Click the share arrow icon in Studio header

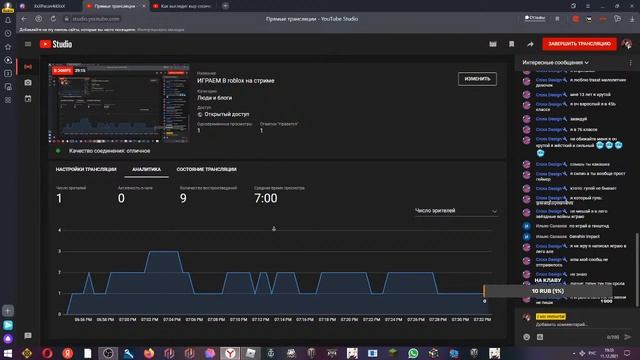(530, 44)
